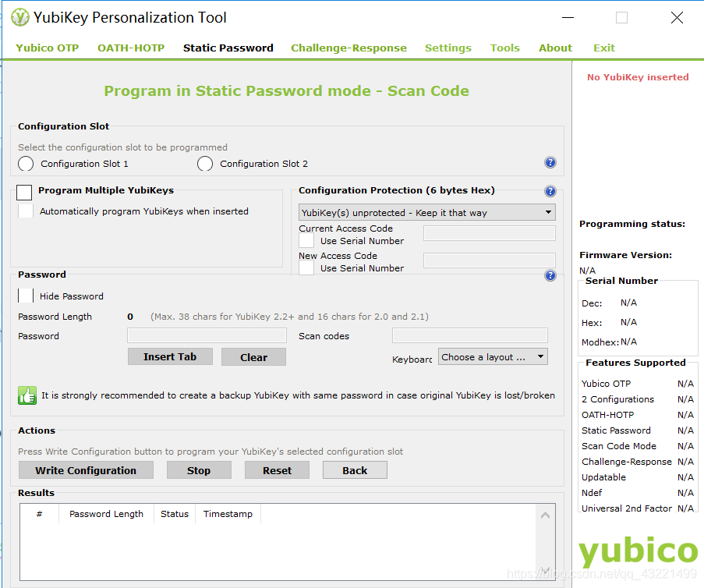The width and height of the screenshot is (704, 588).
Task: Click the yubico brand logo
Action: (x=638, y=551)
